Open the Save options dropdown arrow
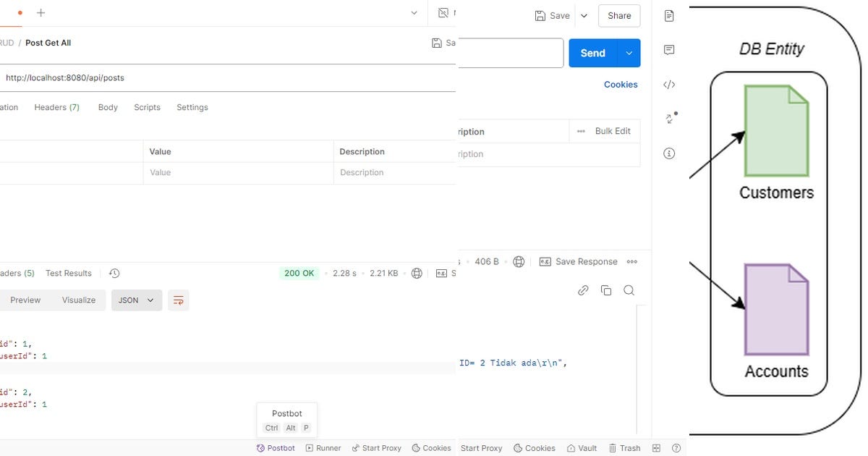 pyautogui.click(x=584, y=15)
